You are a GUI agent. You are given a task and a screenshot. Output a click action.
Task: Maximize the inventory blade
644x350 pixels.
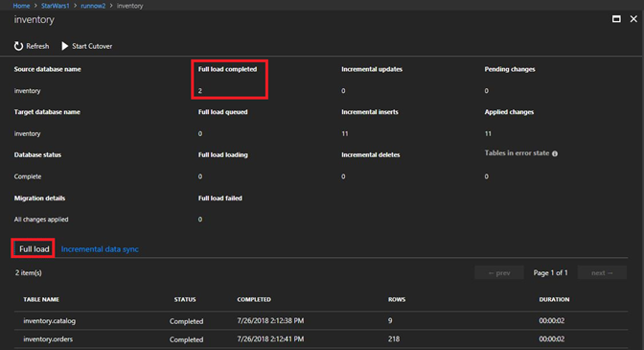coord(616,19)
